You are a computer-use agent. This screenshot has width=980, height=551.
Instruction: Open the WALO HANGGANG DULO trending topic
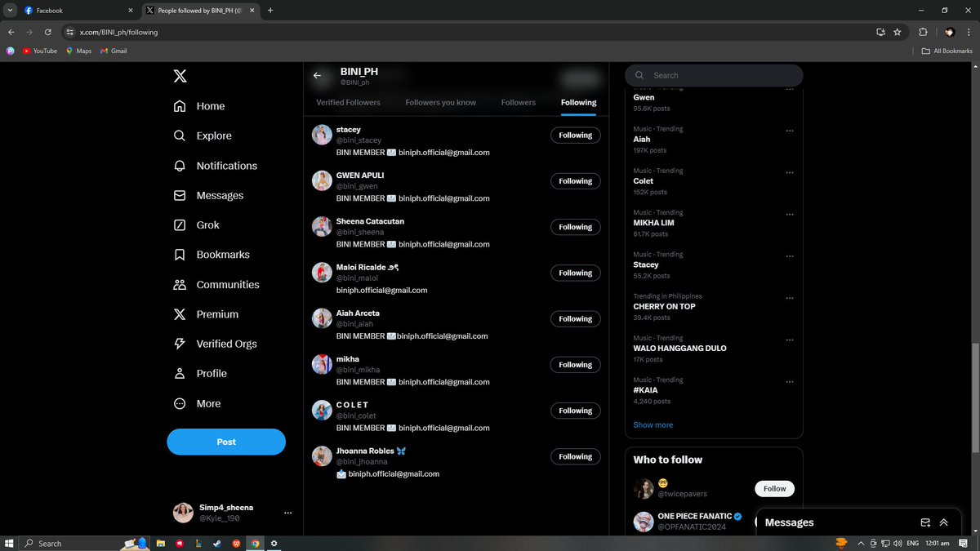click(x=679, y=349)
